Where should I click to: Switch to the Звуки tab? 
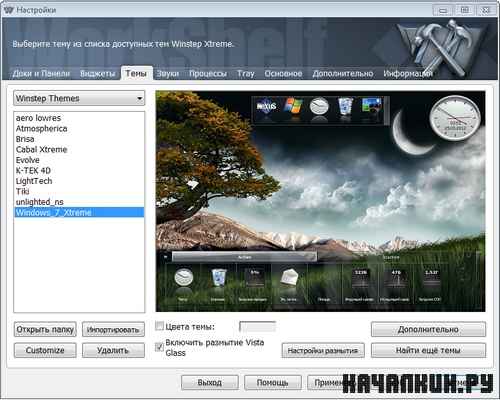click(168, 74)
